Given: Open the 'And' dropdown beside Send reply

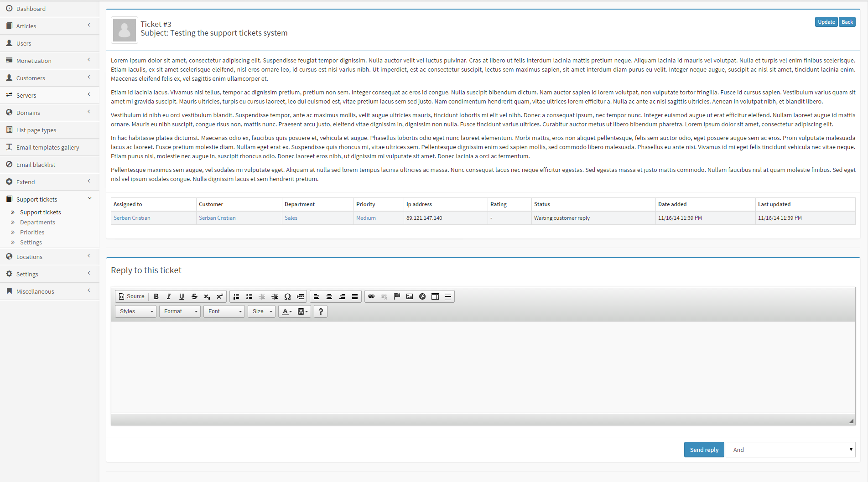Looking at the screenshot, I should coord(790,450).
